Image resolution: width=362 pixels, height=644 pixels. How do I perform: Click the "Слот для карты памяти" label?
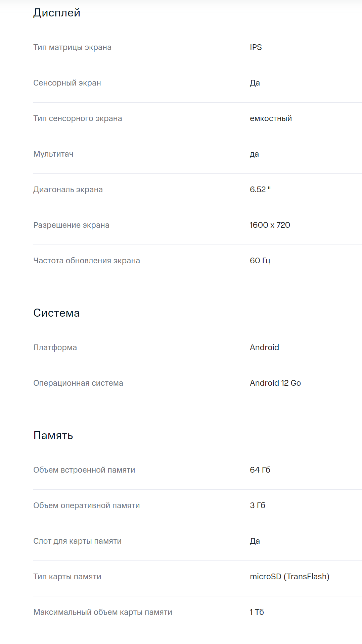(x=78, y=541)
